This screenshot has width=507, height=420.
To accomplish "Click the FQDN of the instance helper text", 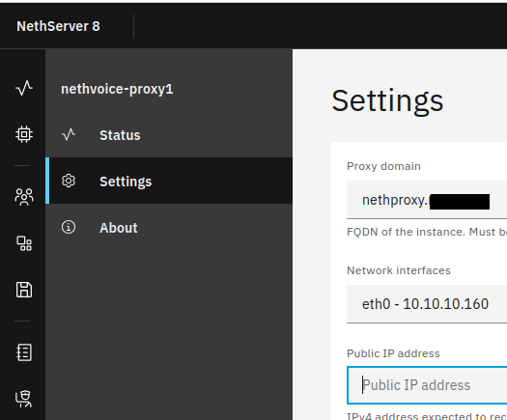I will tap(427, 232).
